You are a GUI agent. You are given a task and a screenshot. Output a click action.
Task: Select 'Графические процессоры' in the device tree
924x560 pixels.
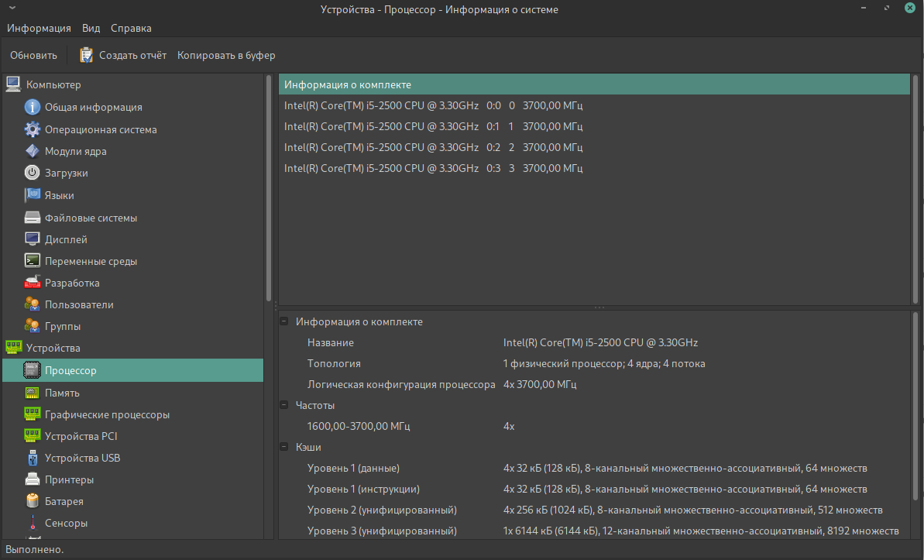coord(107,414)
